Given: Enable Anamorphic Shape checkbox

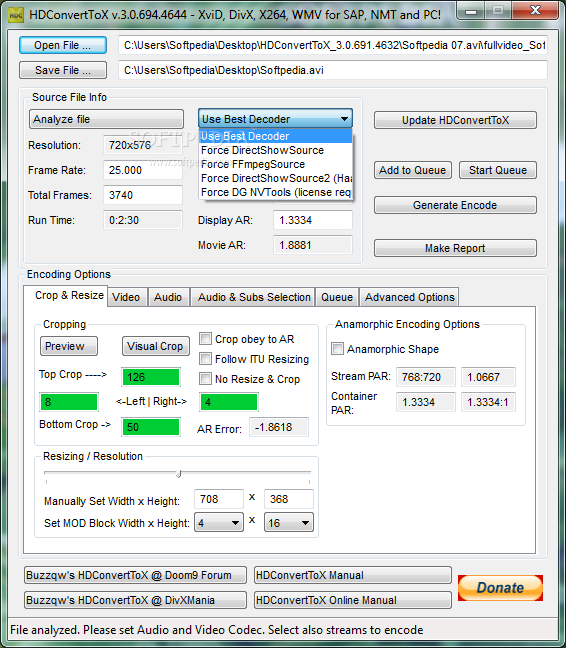Looking at the screenshot, I should click(x=338, y=349).
